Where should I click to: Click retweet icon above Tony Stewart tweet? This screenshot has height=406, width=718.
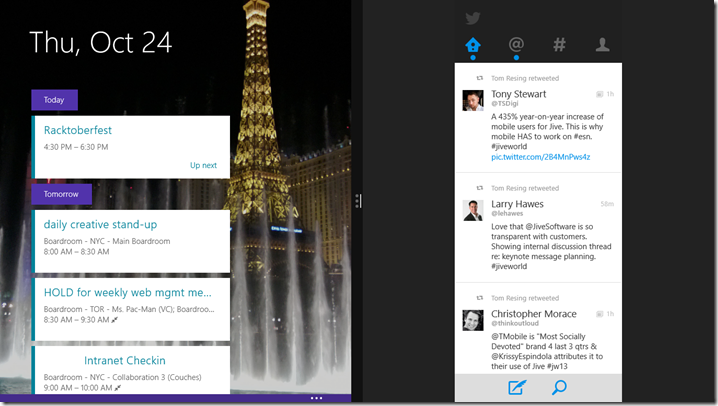(479, 78)
